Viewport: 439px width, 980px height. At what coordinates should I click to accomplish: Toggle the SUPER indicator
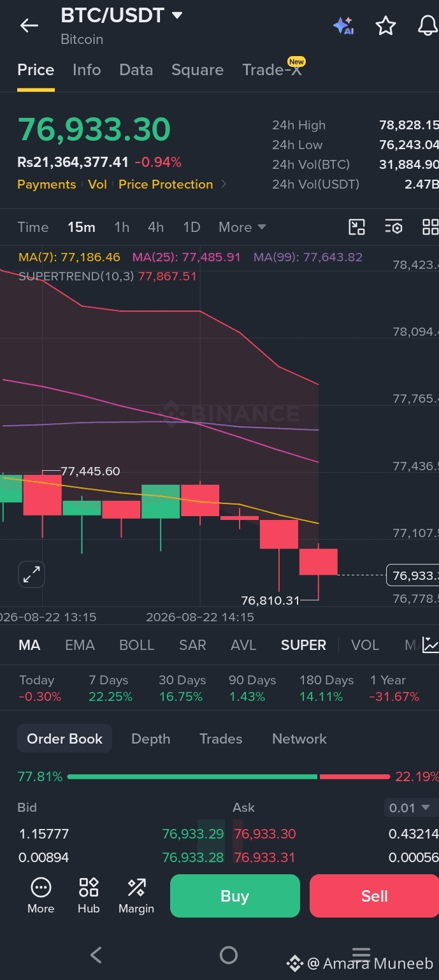(x=303, y=645)
